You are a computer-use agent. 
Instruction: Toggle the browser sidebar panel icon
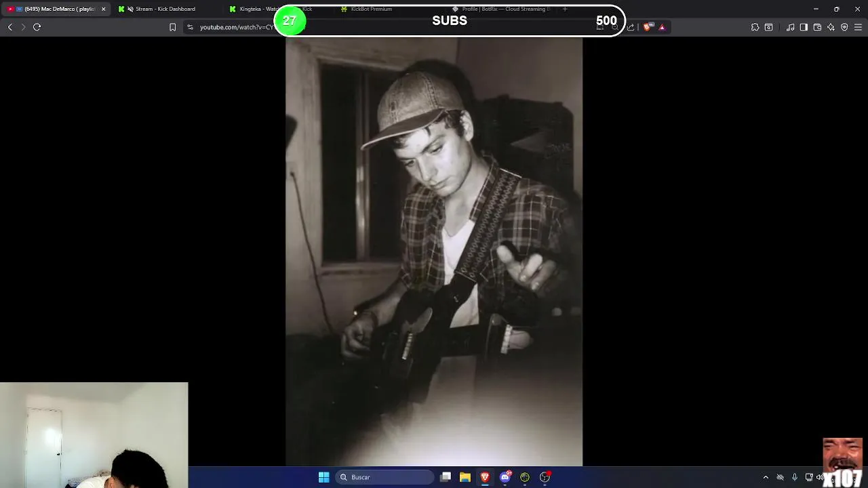(804, 27)
